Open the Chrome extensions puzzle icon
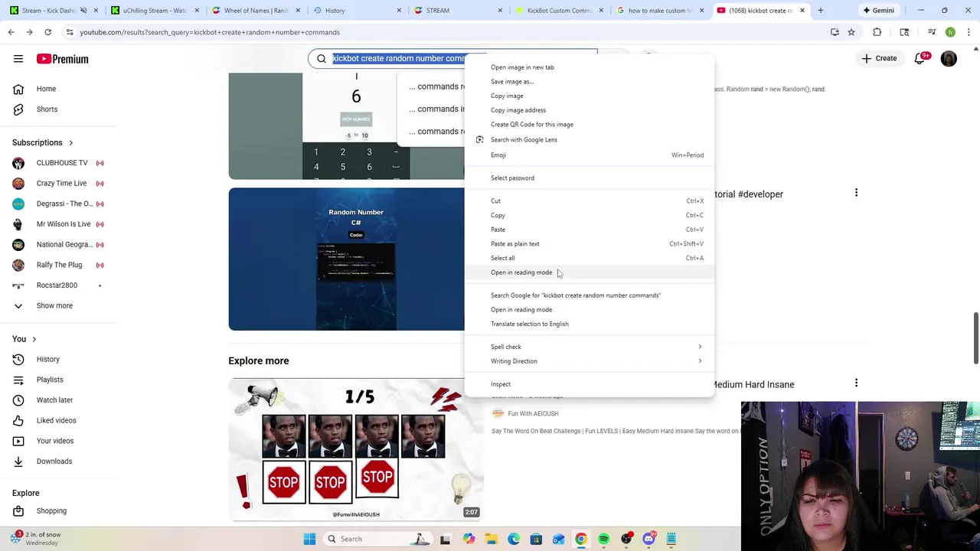980x551 pixels. (x=877, y=32)
